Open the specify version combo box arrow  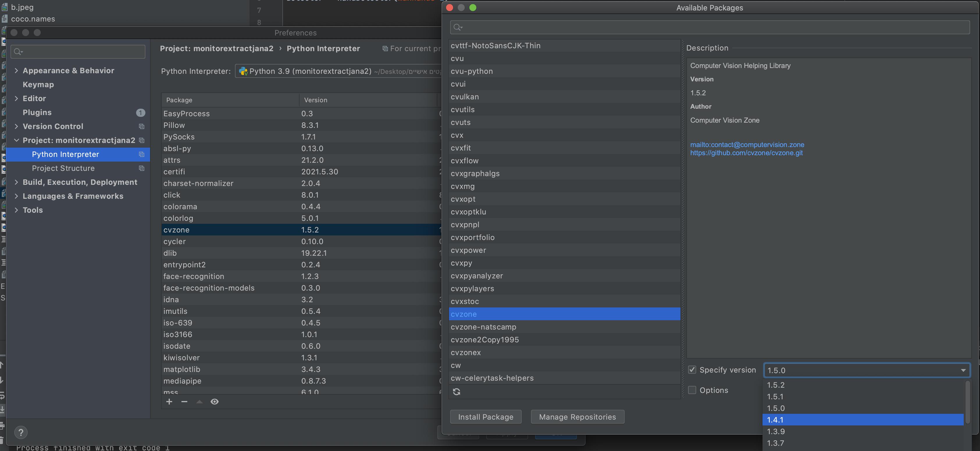(x=963, y=371)
